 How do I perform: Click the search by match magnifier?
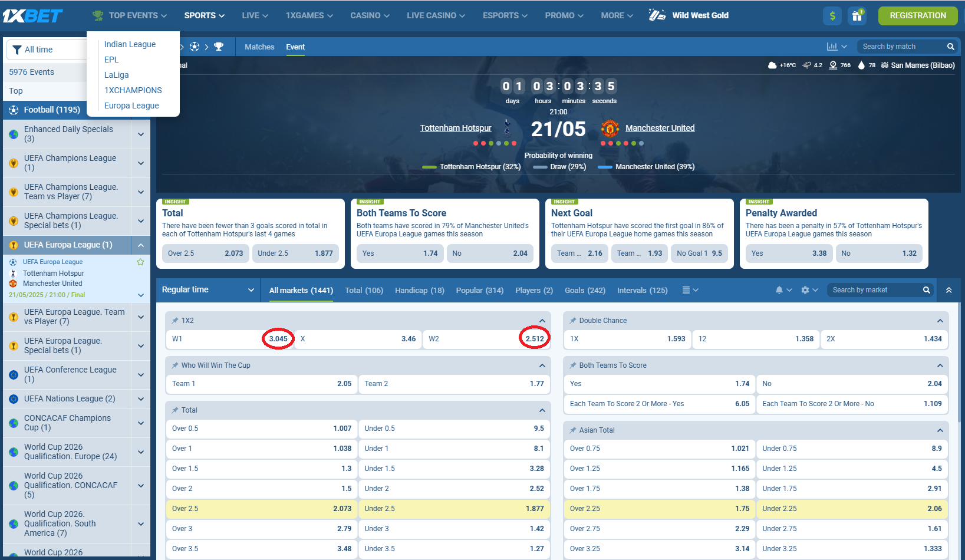951,47
